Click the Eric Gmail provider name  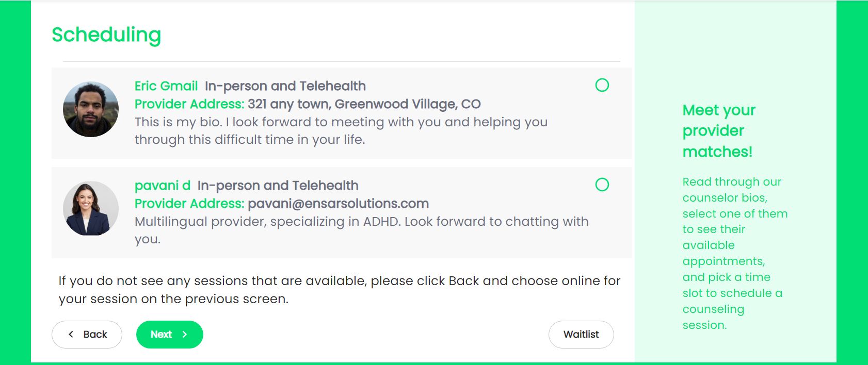pos(166,86)
